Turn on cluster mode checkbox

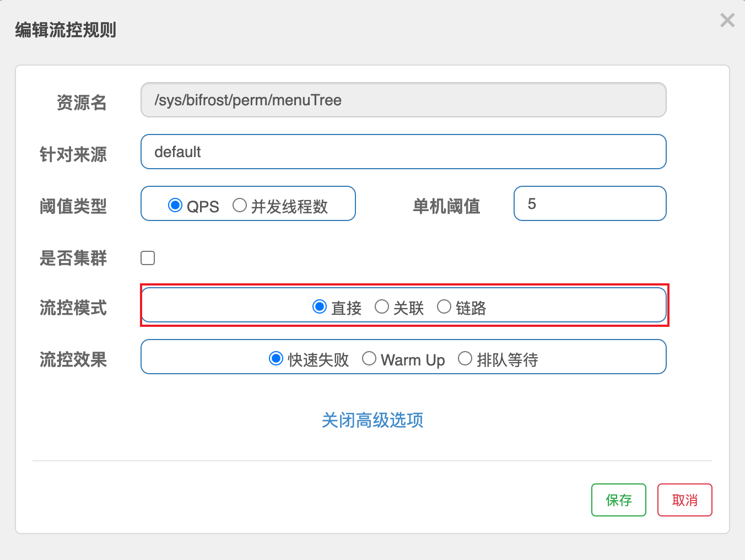[x=147, y=257]
